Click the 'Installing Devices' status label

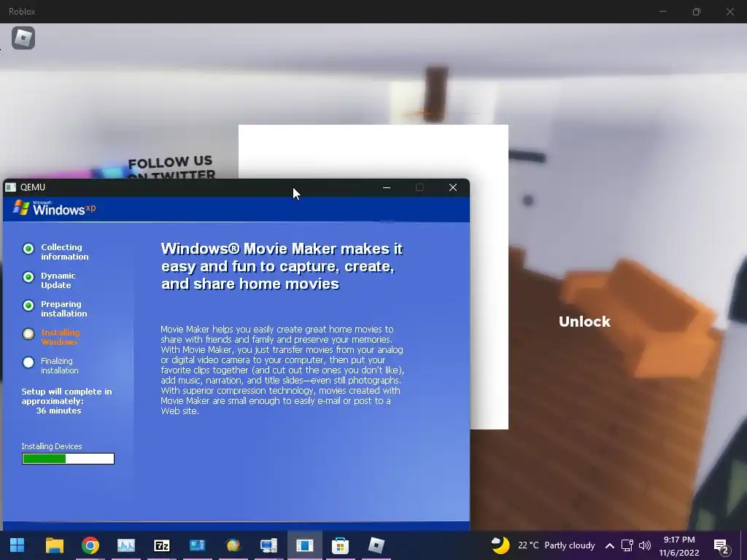point(52,446)
